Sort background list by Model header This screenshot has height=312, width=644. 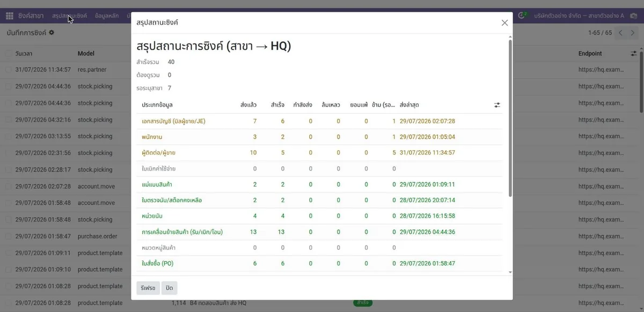(86, 54)
